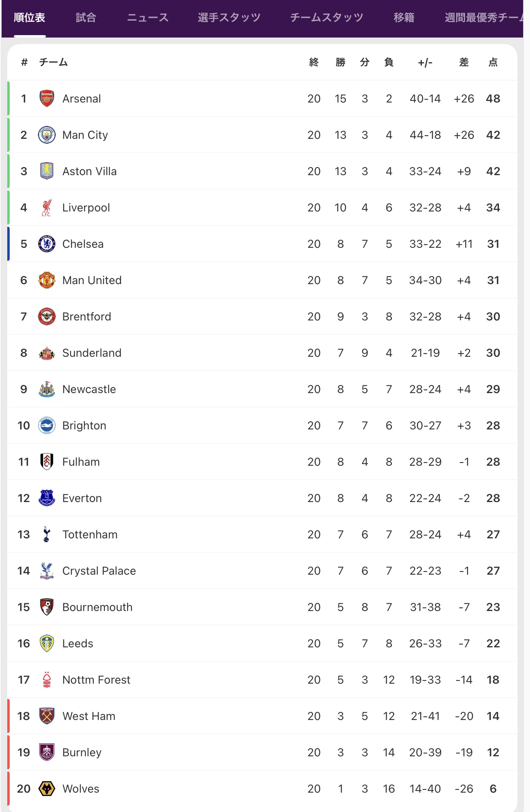Click the Arsenal club crest
The height and width of the screenshot is (812, 530).
click(x=47, y=98)
